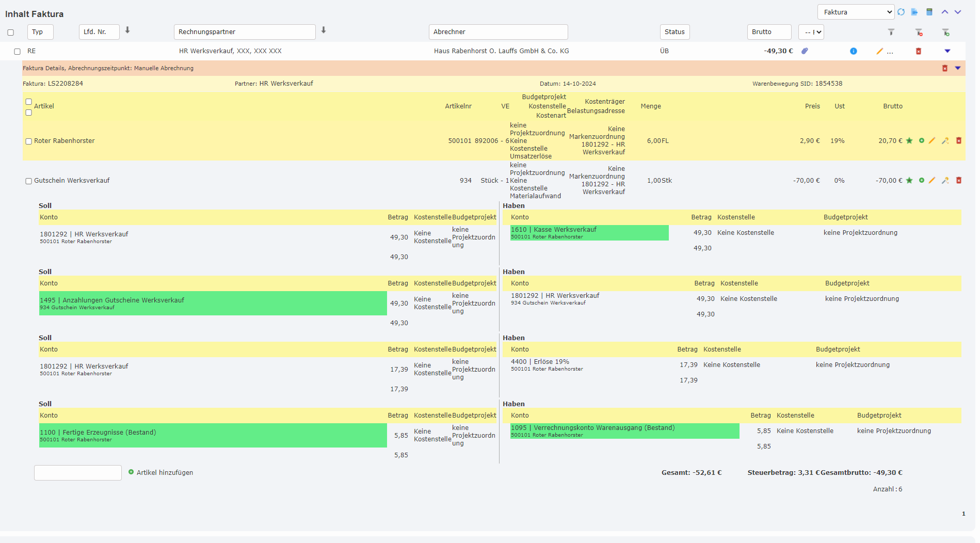Viewport: 980px width, 543px height.
Task: Select the Gutschein Werksverkauf checkbox
Action: click(28, 181)
